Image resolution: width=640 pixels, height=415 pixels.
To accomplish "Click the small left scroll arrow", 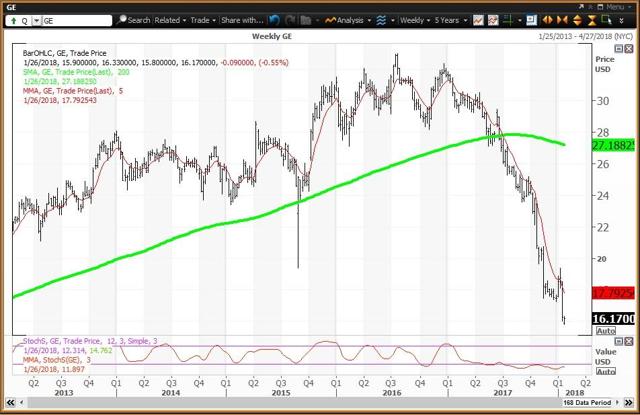I will pyautogui.click(x=22, y=403).
